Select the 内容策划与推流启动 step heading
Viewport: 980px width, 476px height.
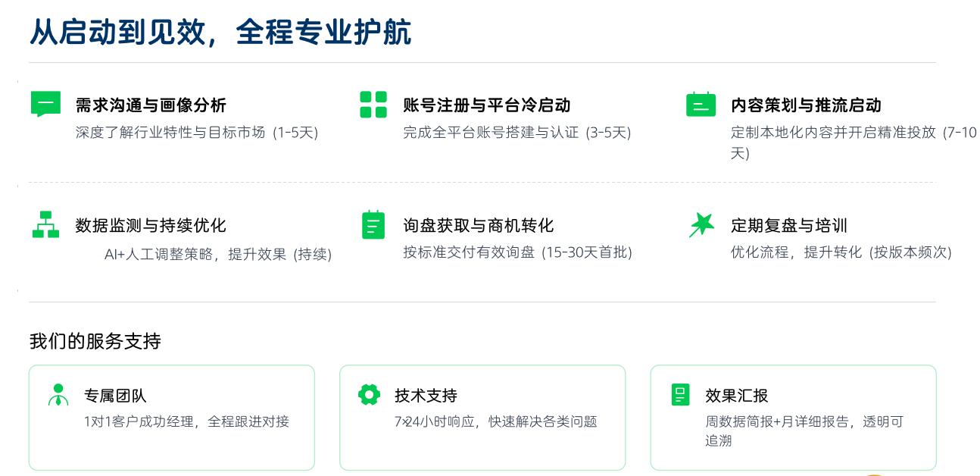click(806, 105)
